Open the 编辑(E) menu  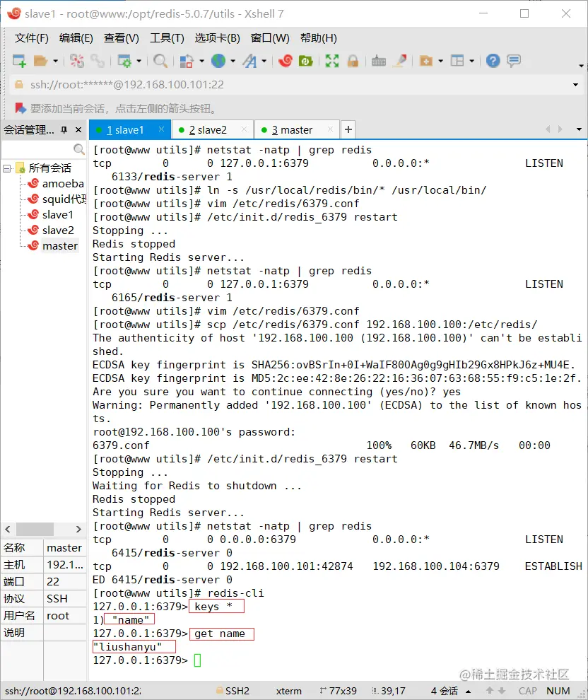76,38
